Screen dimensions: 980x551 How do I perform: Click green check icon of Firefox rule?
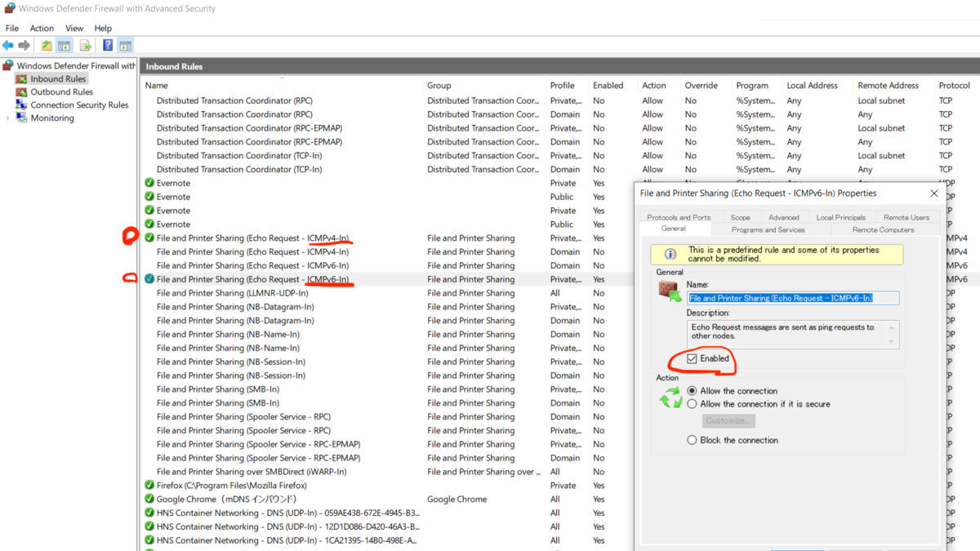(x=149, y=485)
